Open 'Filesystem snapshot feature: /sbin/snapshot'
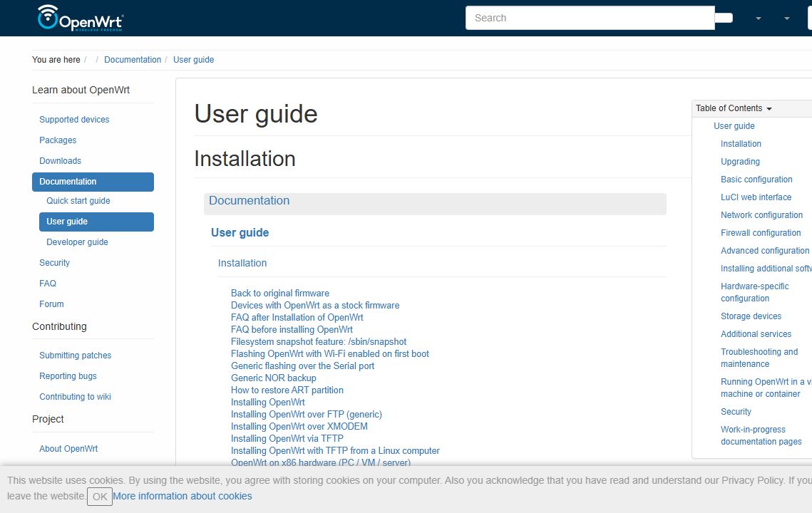 coord(319,342)
